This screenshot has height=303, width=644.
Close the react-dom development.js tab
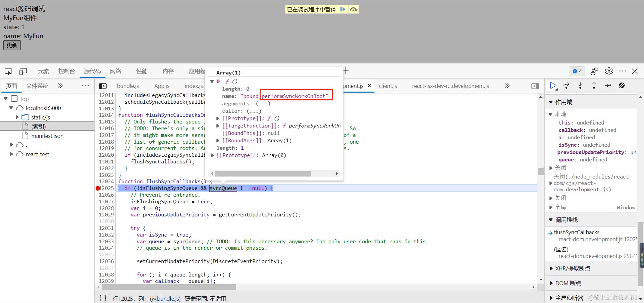pos(369,86)
